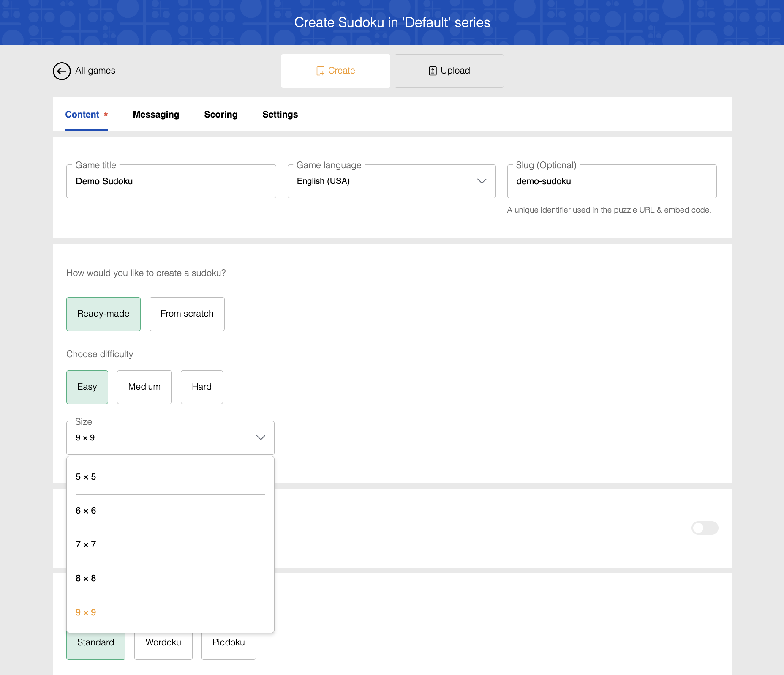Switch to the Content tab
This screenshot has height=675, width=784.
click(87, 115)
